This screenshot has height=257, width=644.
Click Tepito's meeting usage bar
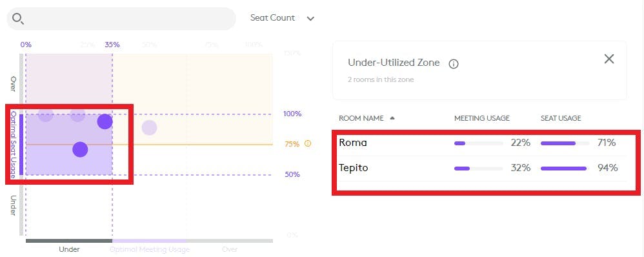[478, 168]
